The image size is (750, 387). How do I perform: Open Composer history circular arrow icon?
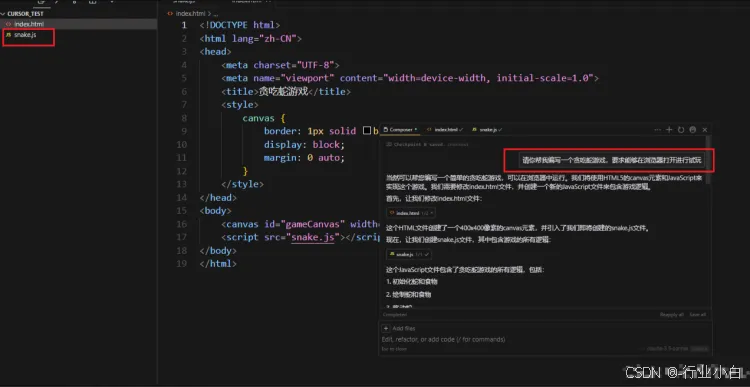681,130
